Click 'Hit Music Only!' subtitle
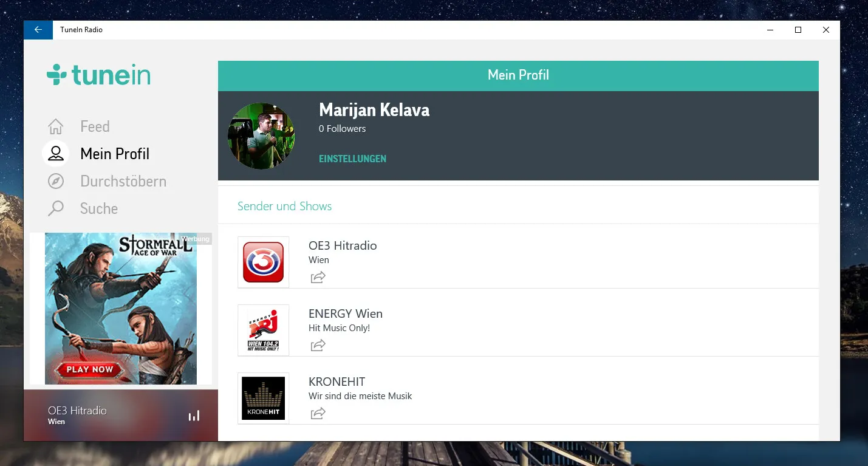Viewport: 868px width, 466px height. (x=339, y=328)
